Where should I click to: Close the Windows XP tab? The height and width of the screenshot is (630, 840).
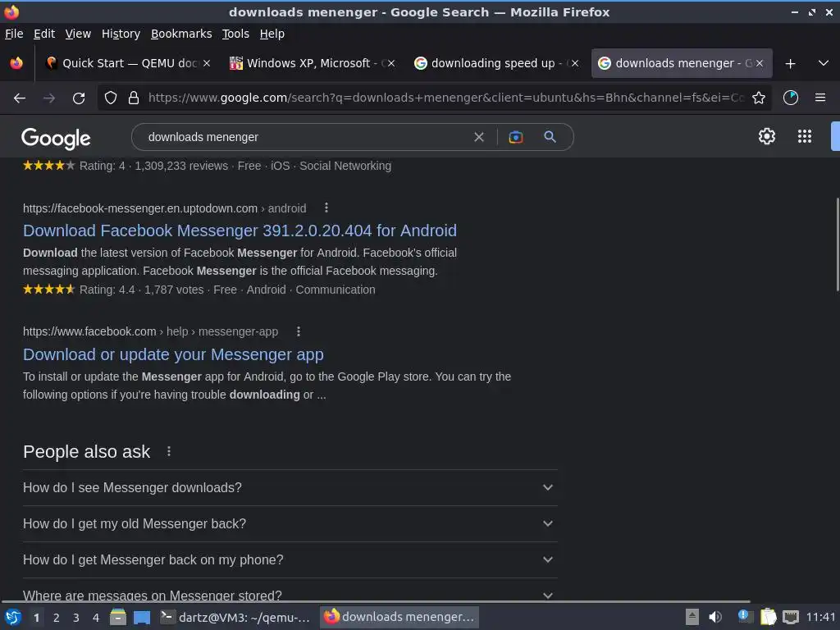point(391,63)
